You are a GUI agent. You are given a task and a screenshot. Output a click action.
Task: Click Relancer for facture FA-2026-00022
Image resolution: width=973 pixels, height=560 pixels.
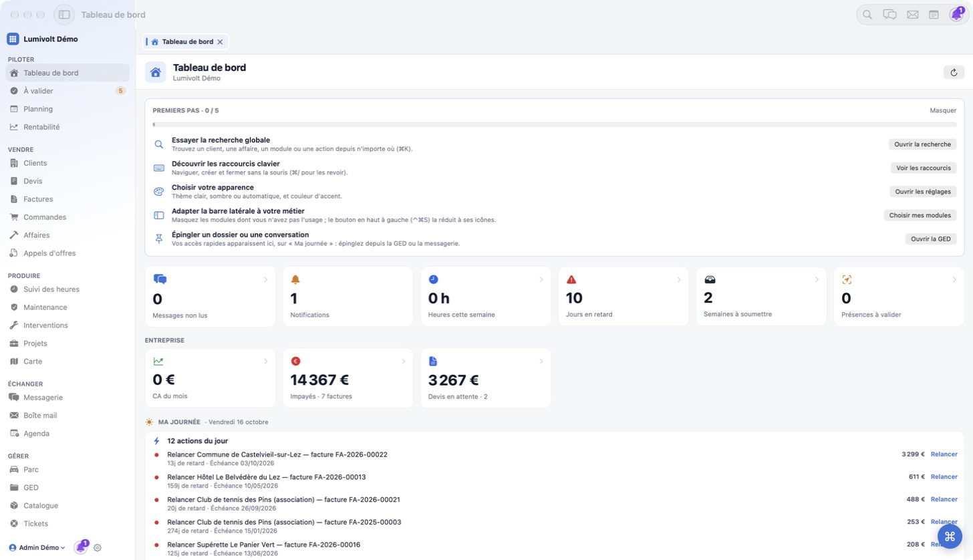(x=944, y=454)
